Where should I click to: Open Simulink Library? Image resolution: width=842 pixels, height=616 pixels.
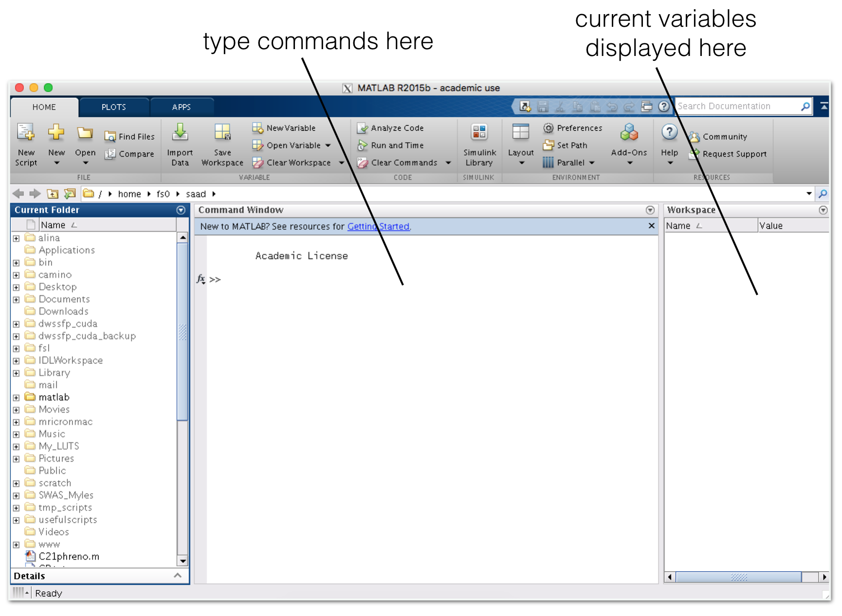coord(479,145)
